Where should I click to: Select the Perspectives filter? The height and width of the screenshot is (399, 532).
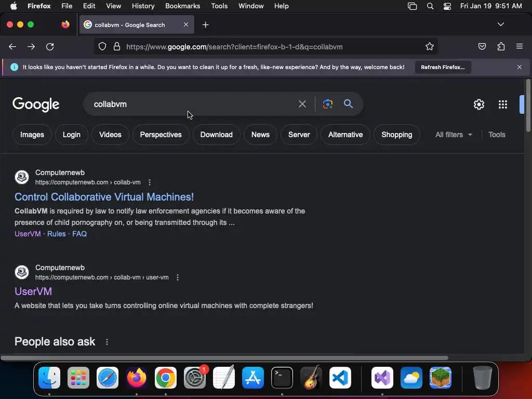click(x=161, y=135)
